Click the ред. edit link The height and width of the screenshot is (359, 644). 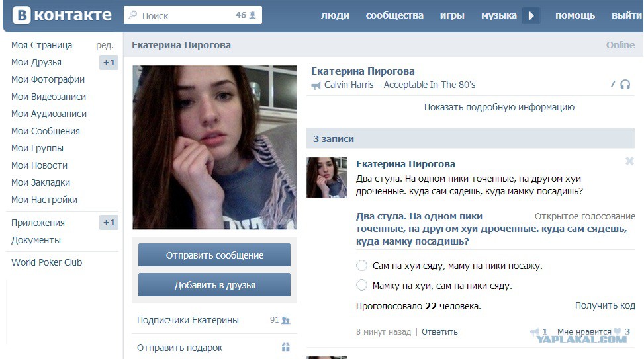tap(105, 45)
